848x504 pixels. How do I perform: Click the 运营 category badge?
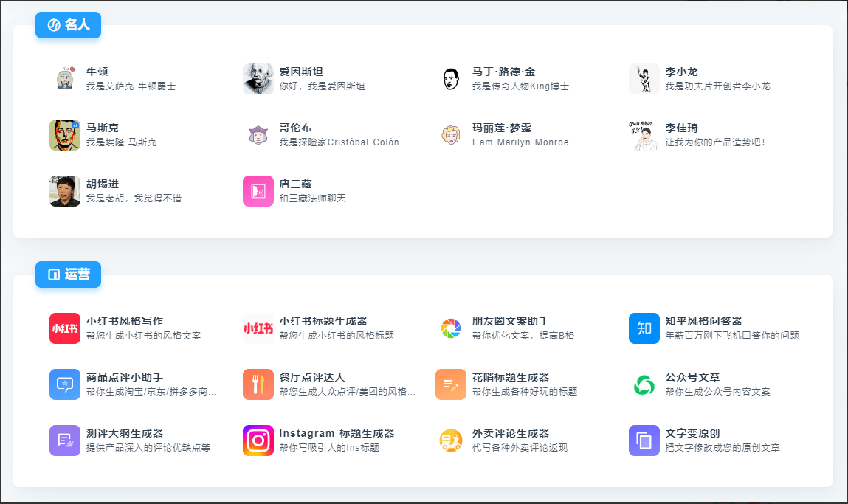[x=68, y=274]
